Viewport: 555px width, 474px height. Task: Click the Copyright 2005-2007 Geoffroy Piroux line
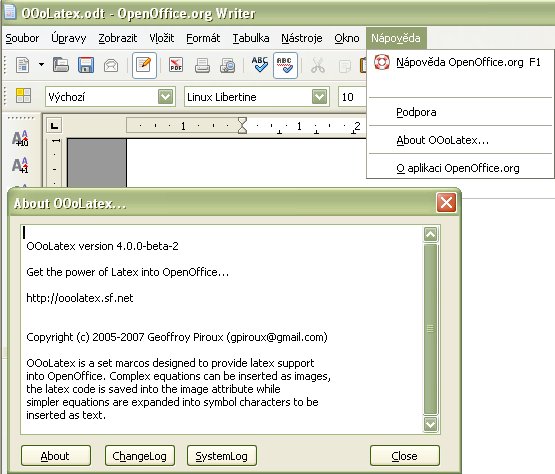177,337
